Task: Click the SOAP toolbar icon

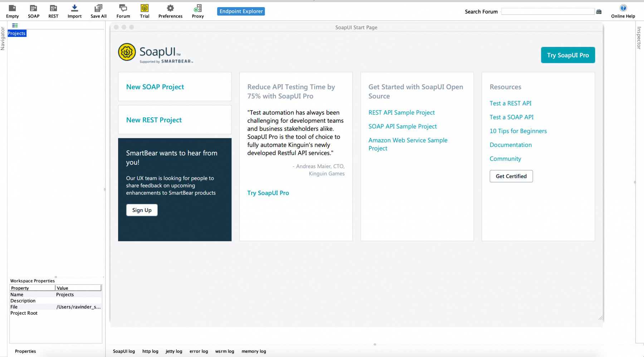Action: click(x=34, y=11)
